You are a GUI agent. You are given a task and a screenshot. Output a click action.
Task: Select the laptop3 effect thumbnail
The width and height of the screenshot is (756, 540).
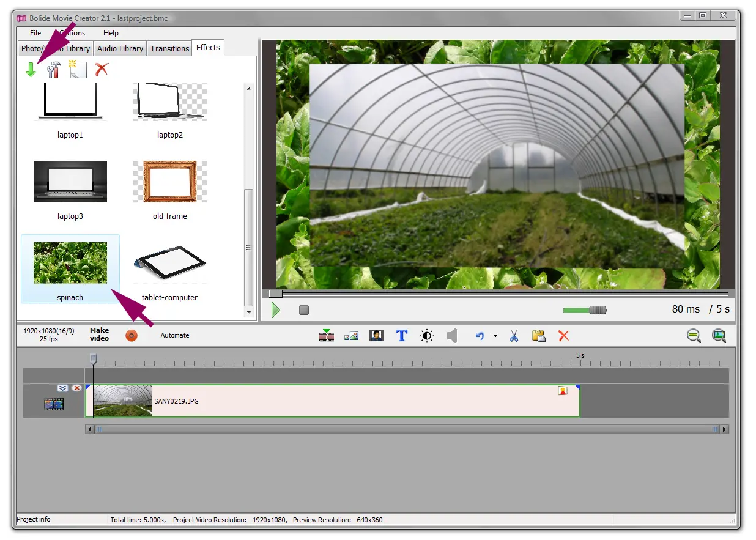coord(70,182)
